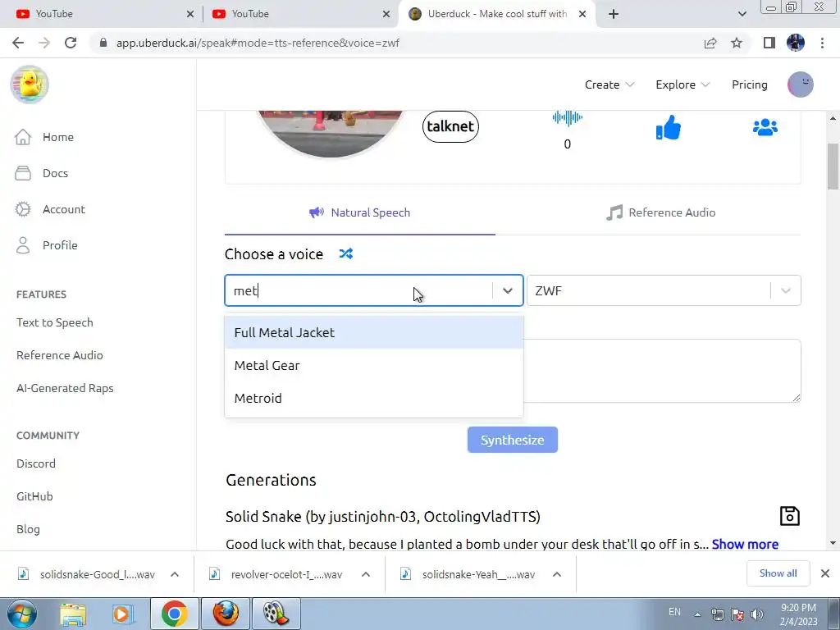This screenshot has height=630, width=840.
Task: Open Reference Audio in sidebar
Action: pyautogui.click(x=59, y=355)
